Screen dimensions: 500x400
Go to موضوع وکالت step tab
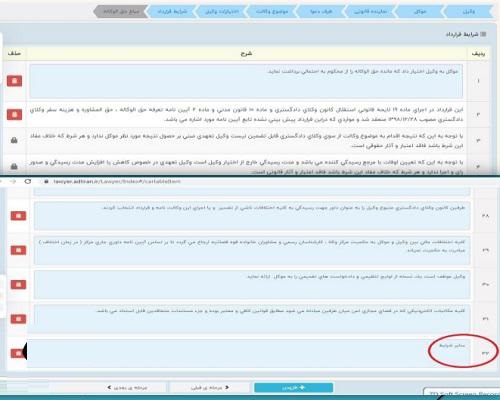[x=272, y=12]
